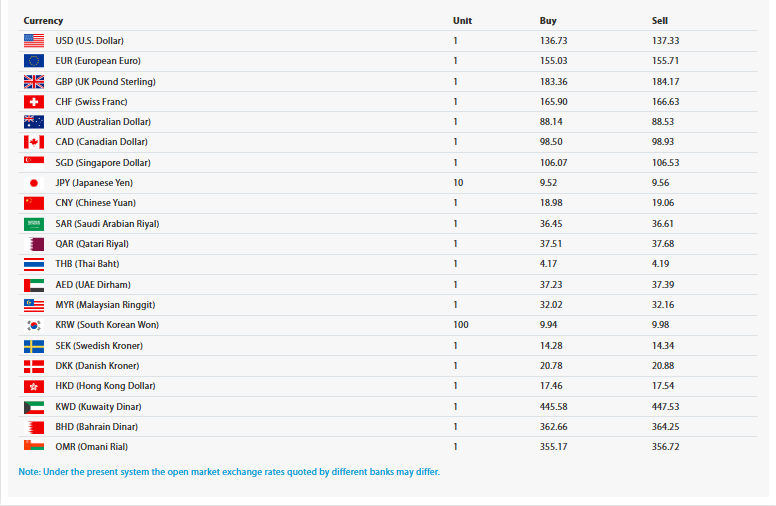Click the United States flag icon
Screen dimensions: 776x506
(34, 41)
